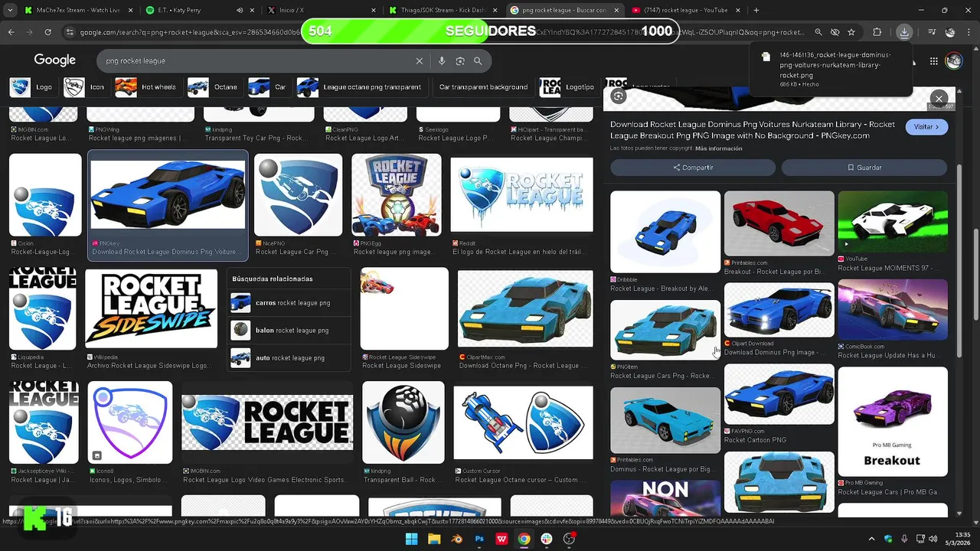Open ClipartMax Download Octane Png thumbnail

tap(525, 308)
